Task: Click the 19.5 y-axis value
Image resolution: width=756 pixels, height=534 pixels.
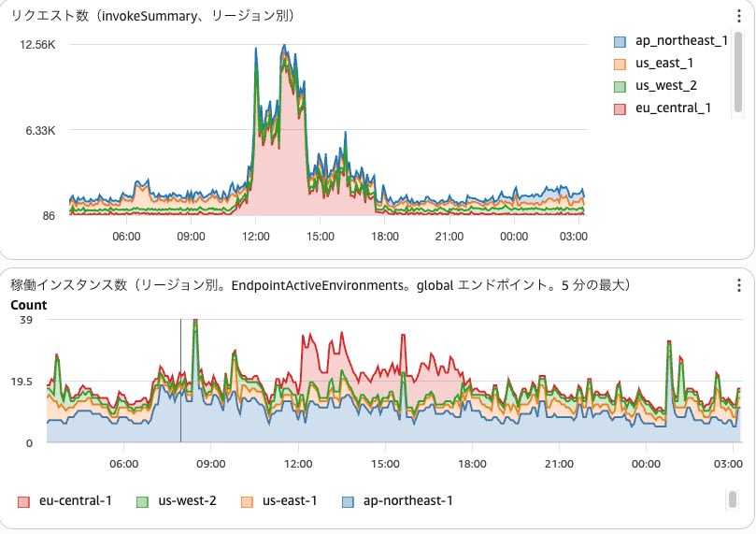Action: coord(22,382)
